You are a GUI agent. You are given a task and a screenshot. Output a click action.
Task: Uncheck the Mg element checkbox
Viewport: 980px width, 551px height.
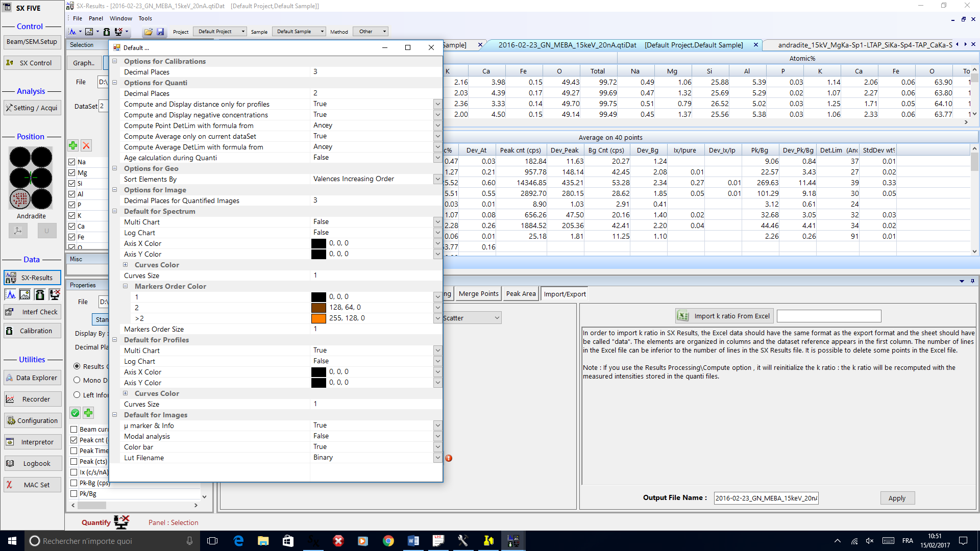click(72, 173)
